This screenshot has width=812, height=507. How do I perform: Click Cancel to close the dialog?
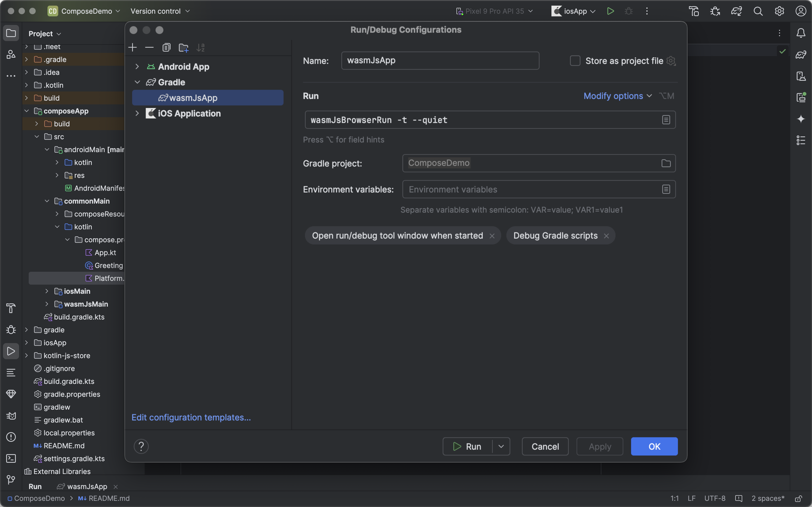point(545,446)
